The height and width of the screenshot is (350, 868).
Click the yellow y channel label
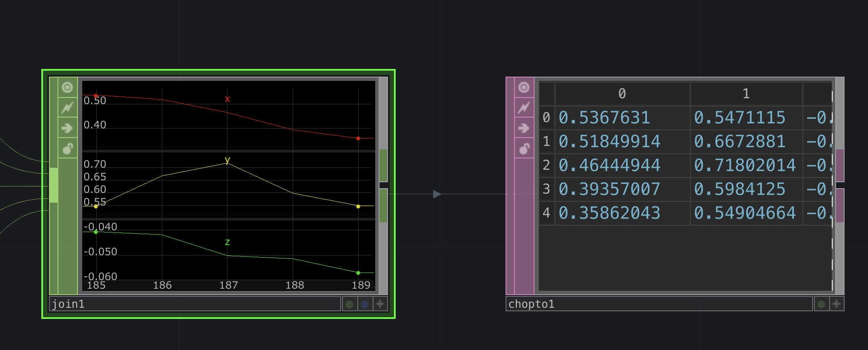(x=227, y=160)
